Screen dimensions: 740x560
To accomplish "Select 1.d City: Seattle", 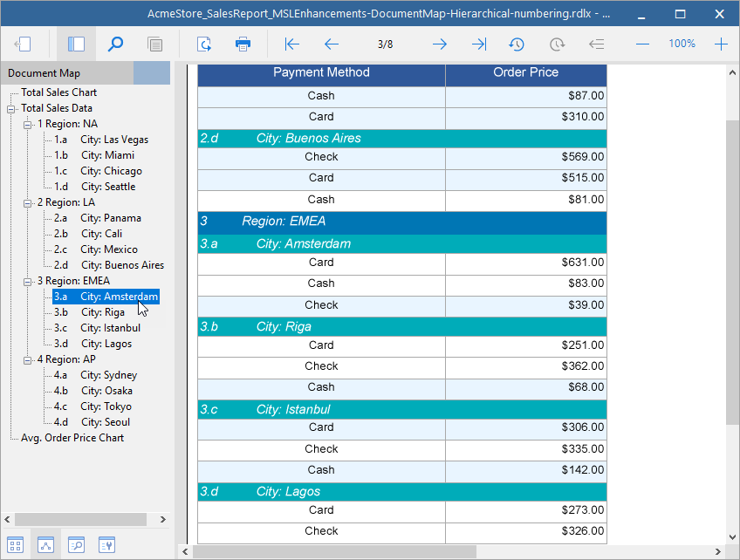I will point(94,187).
